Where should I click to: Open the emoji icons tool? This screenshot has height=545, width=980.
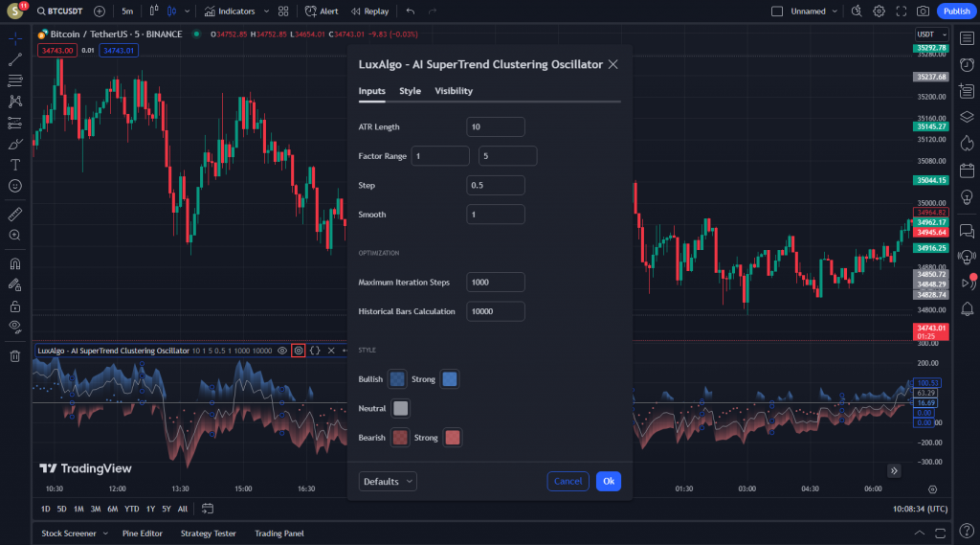pos(15,186)
